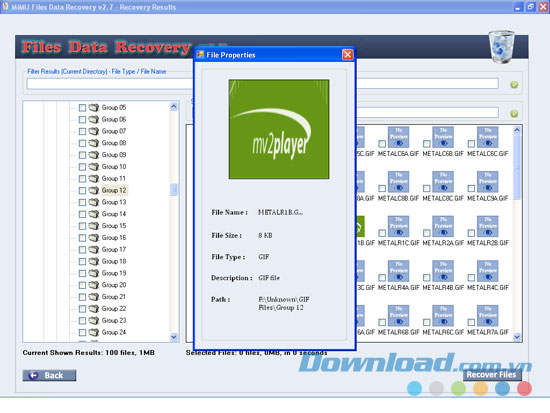Tick the Group 15 checkbox
This screenshot has width=550, height=413.
tap(82, 226)
